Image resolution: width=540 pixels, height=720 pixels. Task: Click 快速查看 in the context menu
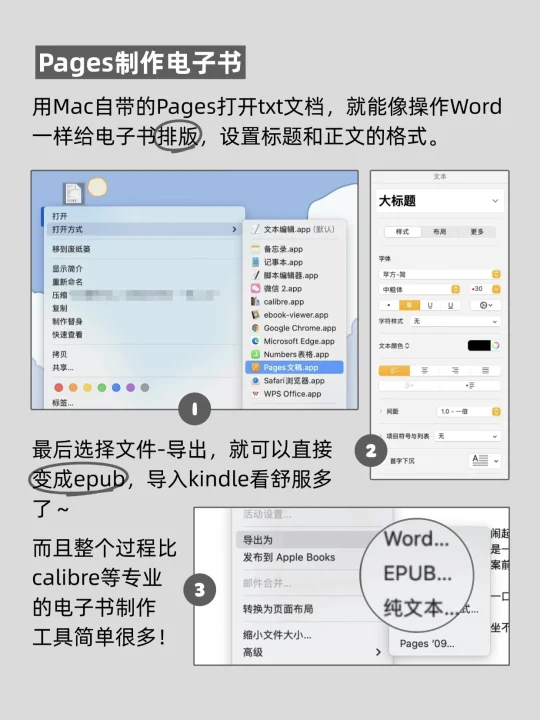pos(145,335)
